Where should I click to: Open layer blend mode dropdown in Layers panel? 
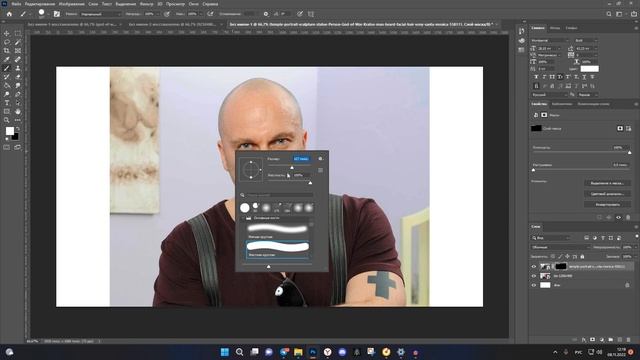[x=560, y=247]
